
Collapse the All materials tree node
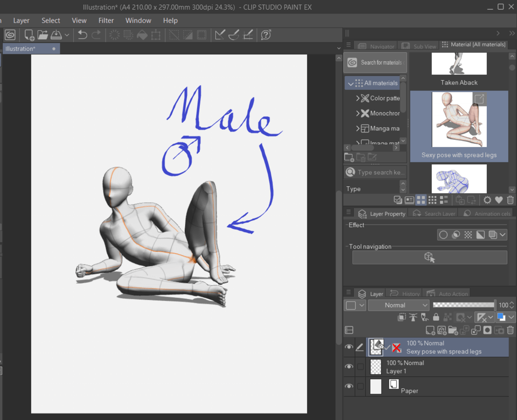pyautogui.click(x=351, y=83)
